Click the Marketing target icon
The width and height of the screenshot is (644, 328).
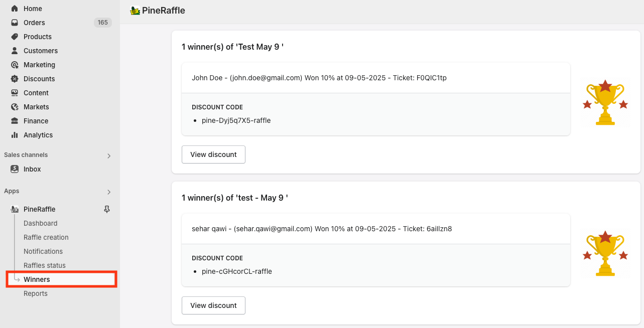click(15, 65)
